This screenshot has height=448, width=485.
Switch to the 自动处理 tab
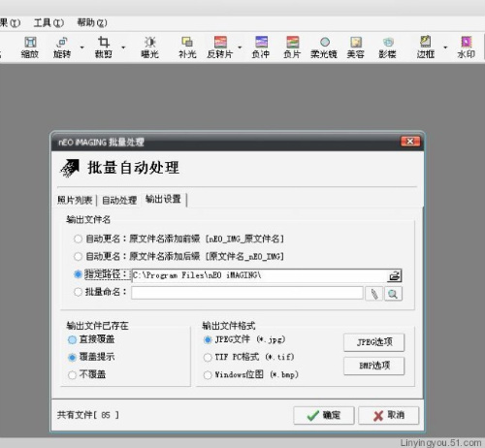119,200
